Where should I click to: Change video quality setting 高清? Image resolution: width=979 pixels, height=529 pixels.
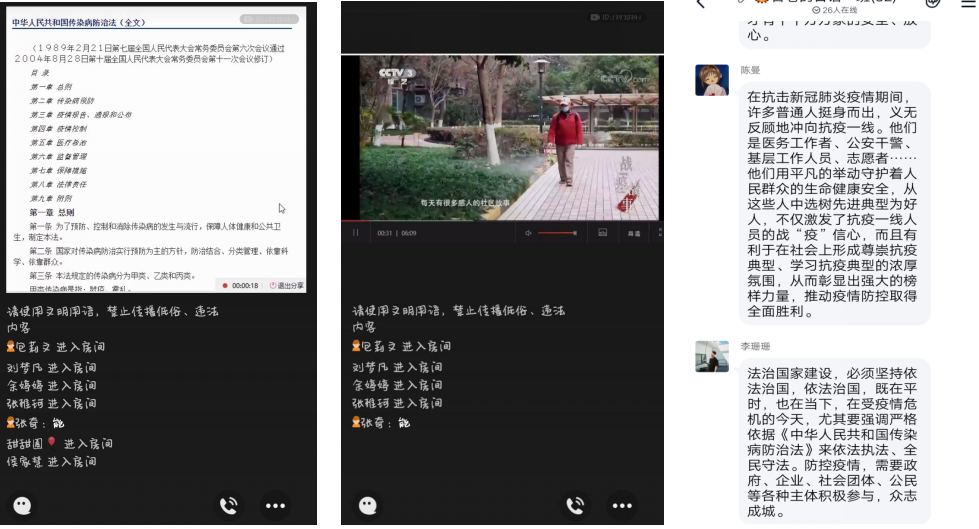[633, 233]
